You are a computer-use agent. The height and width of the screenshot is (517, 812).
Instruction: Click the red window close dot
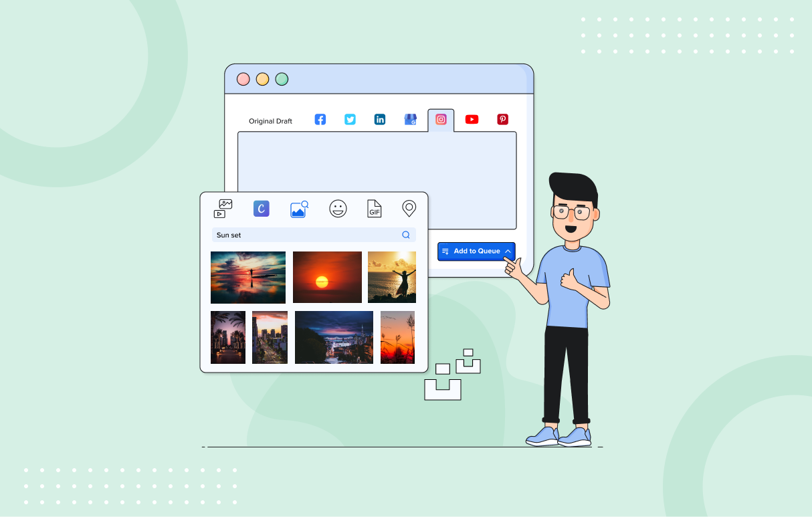tap(243, 79)
